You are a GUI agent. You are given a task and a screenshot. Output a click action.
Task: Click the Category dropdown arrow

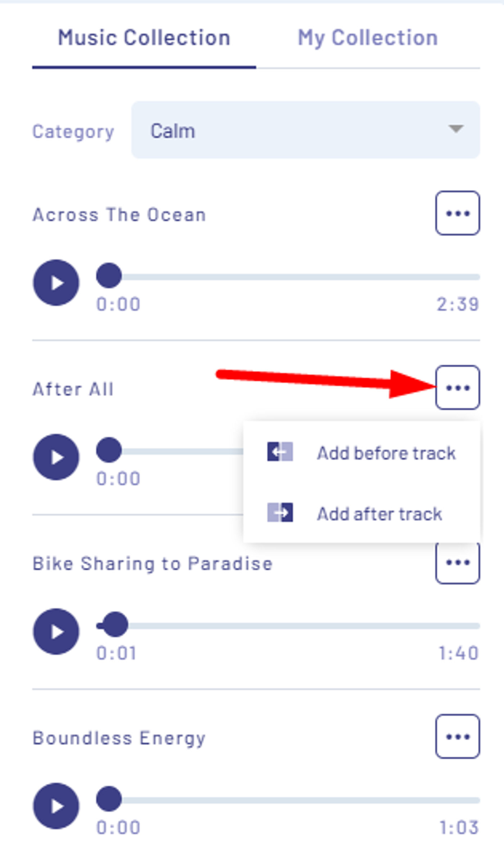[x=456, y=129]
